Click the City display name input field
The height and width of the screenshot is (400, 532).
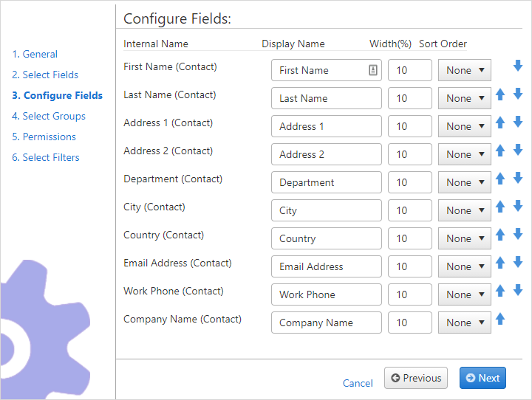pos(327,210)
